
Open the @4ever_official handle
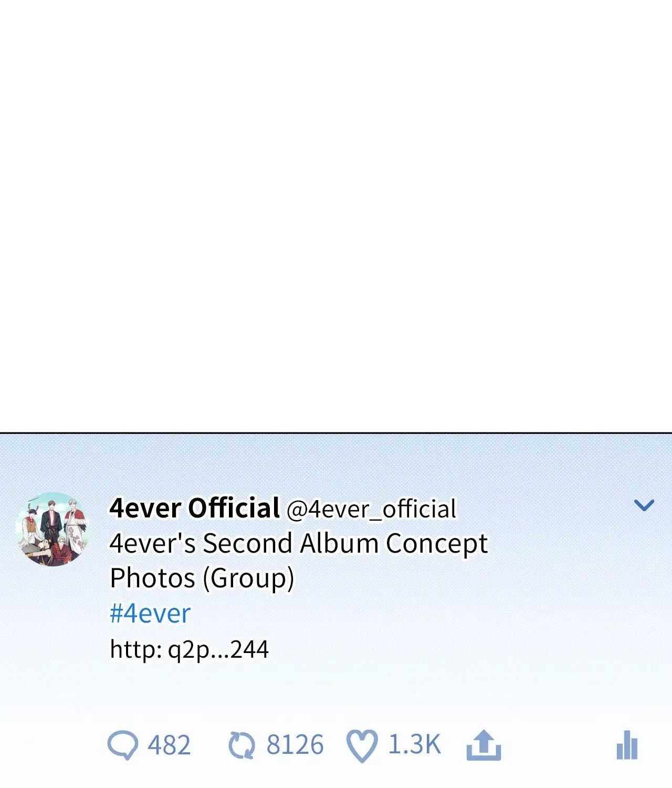[371, 510]
